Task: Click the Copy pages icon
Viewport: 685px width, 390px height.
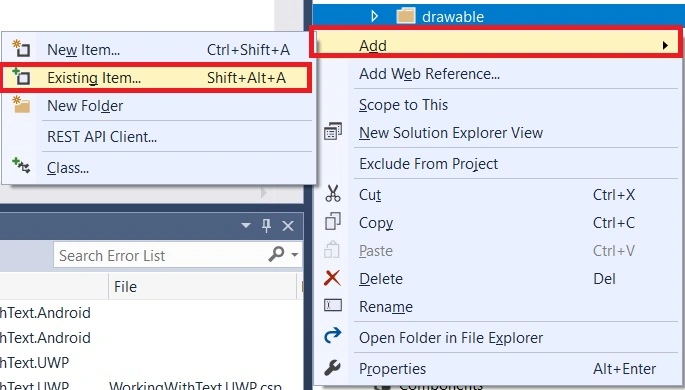Action: click(332, 221)
